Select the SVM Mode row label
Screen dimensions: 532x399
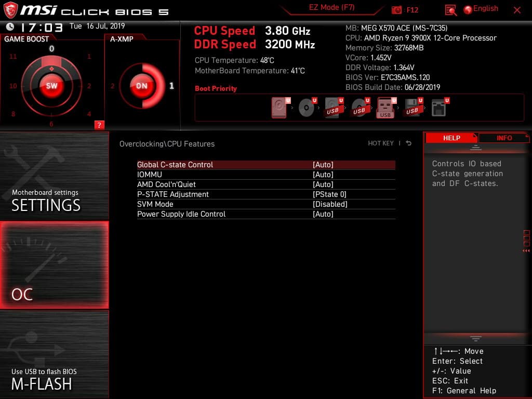(155, 204)
